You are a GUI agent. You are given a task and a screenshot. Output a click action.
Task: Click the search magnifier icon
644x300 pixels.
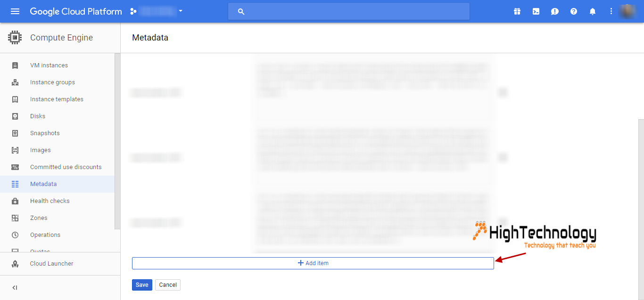pos(241,11)
